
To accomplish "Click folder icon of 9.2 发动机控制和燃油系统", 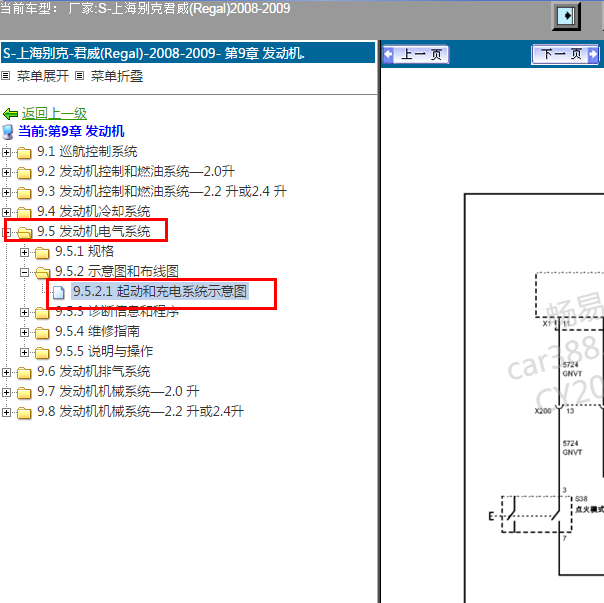I will pyautogui.click(x=24, y=173).
